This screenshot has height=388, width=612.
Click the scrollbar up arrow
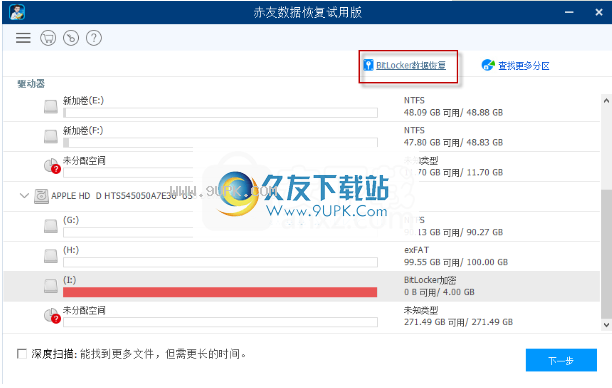(x=606, y=101)
